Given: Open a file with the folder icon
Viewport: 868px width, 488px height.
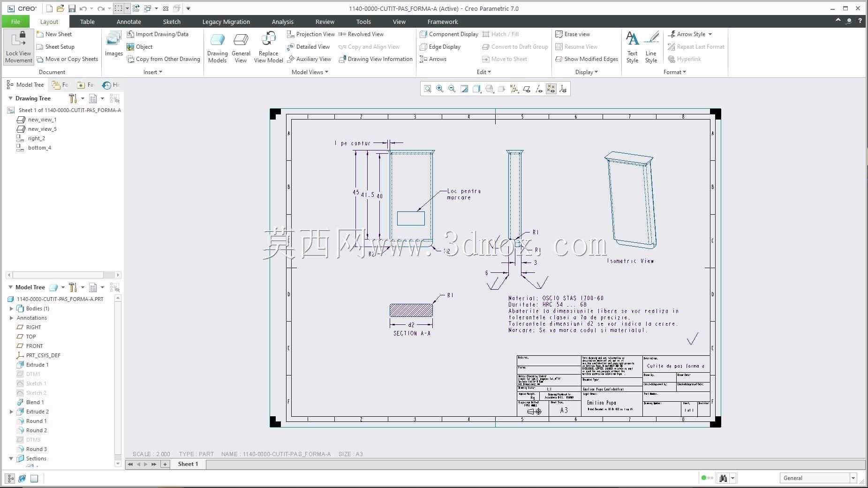Looking at the screenshot, I should 60,8.
